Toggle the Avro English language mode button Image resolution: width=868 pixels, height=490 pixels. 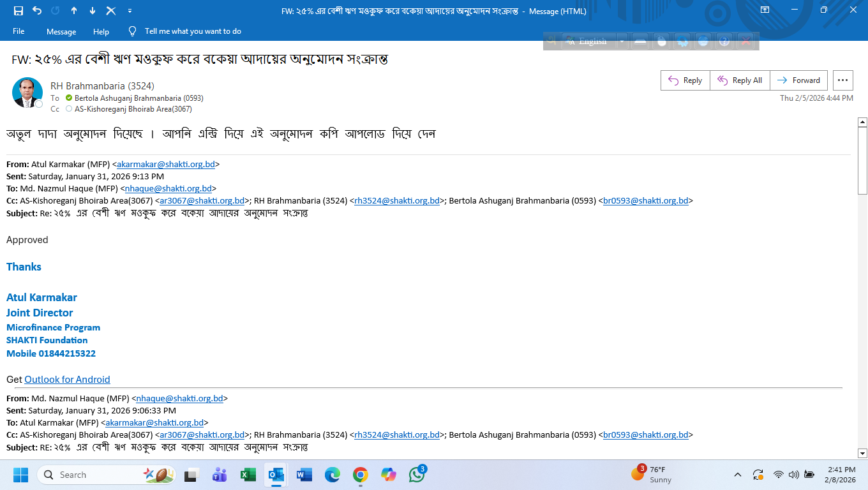pos(588,41)
